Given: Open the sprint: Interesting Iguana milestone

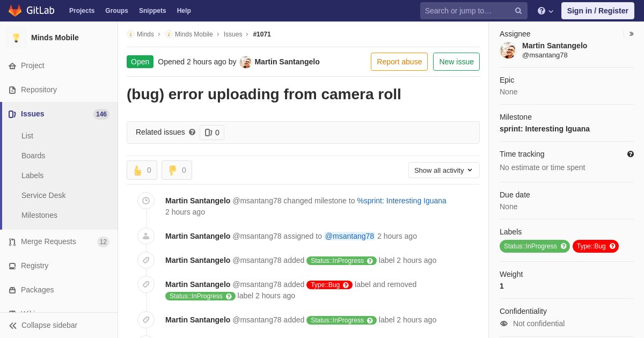Looking at the screenshot, I should [545, 129].
